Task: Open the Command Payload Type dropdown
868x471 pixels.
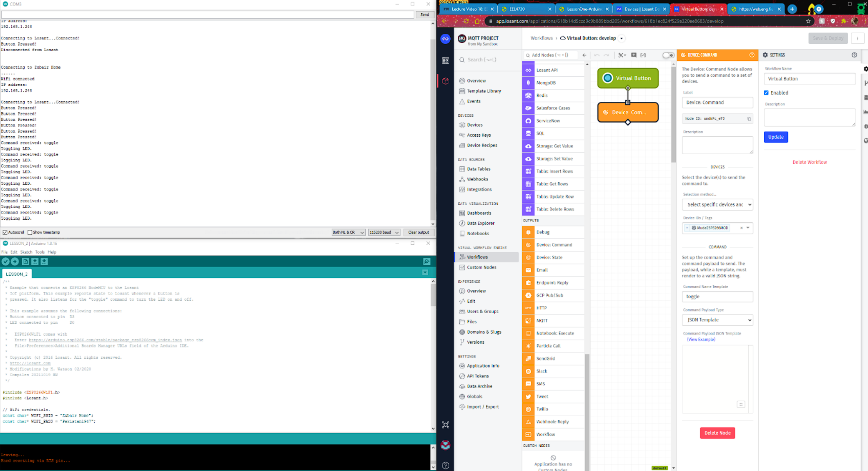Action: pos(717,320)
